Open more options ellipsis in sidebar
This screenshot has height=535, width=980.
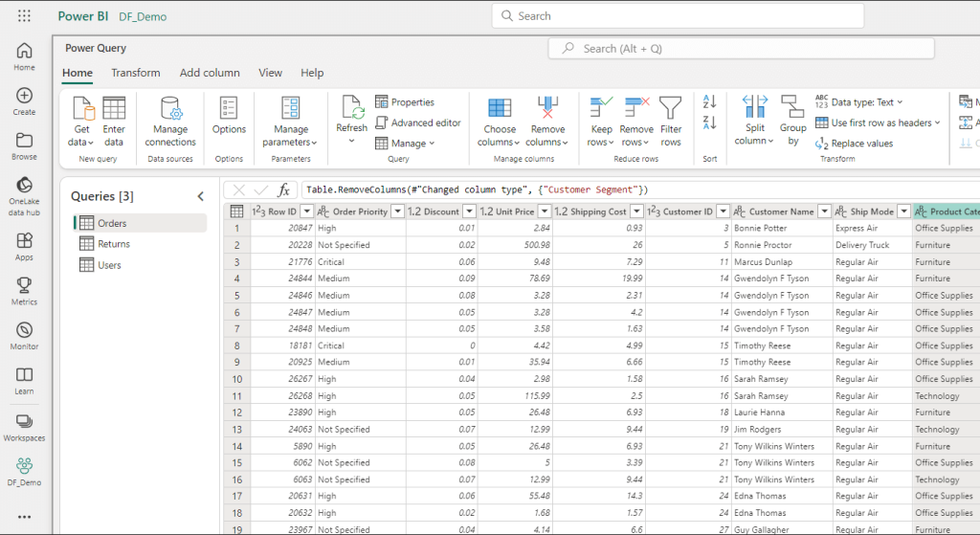(24, 517)
